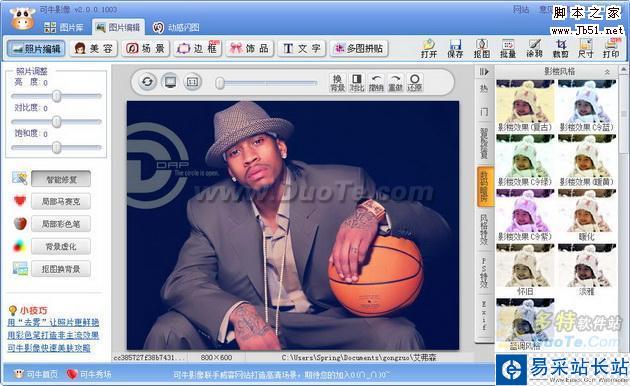
Task: Click the 对比 compare button
Action: click(x=356, y=83)
